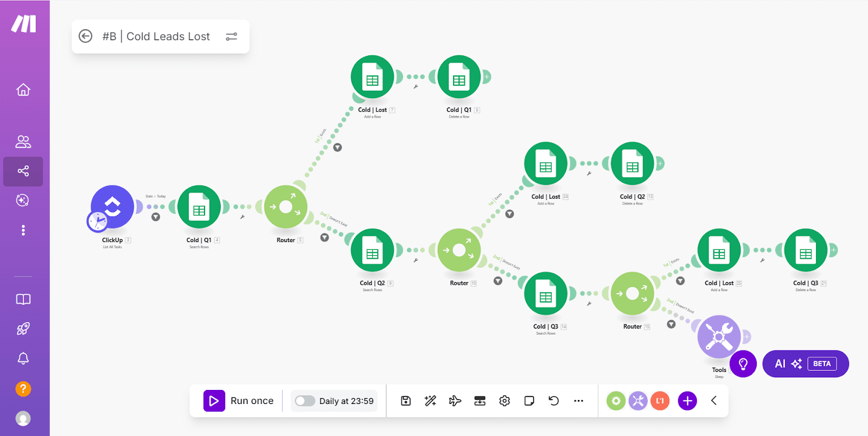Collapse the favorites bar with chevron arrow
This screenshot has width=868, height=436.
point(714,401)
